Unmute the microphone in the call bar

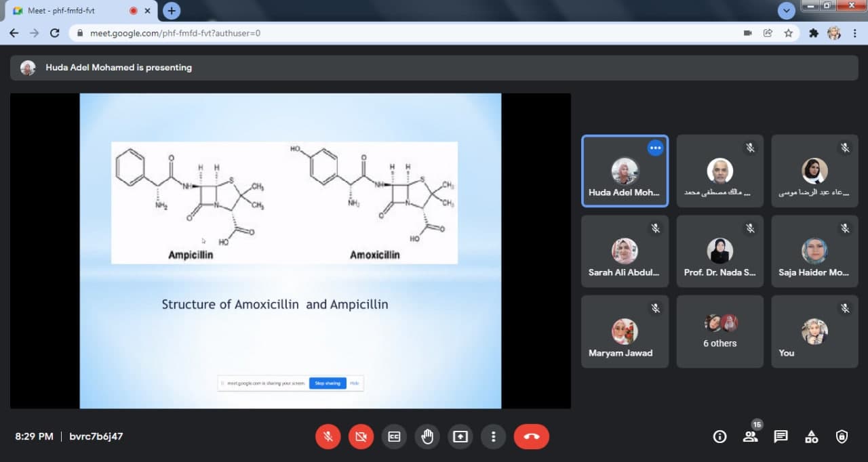tap(328, 437)
